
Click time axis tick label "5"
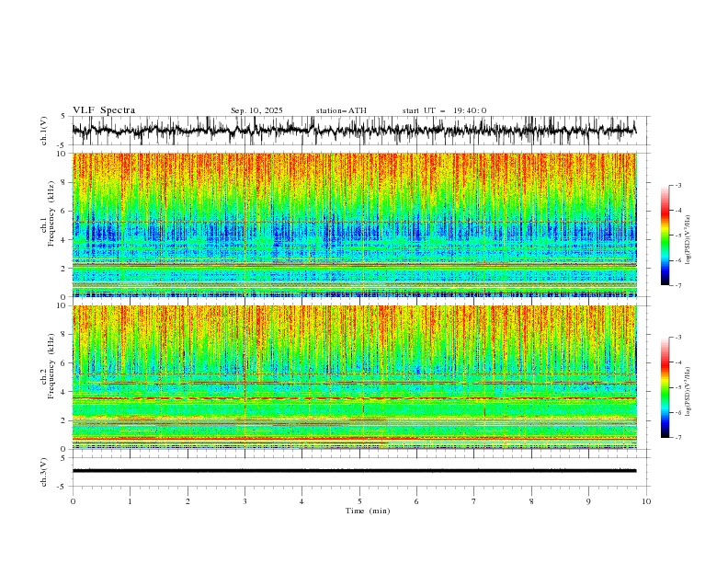coord(359,501)
